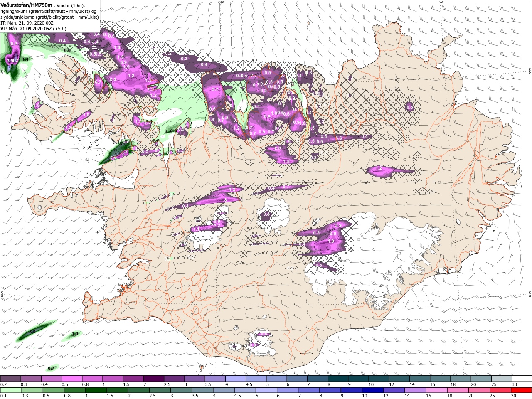Click the 0.4 snow value on Hofsjökull glacier

[266, 214]
